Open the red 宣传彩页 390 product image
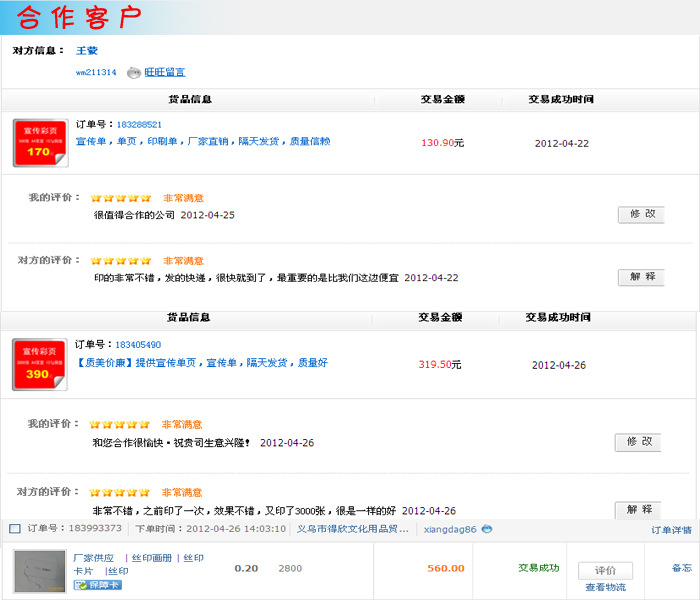The image size is (700, 600). (x=39, y=364)
